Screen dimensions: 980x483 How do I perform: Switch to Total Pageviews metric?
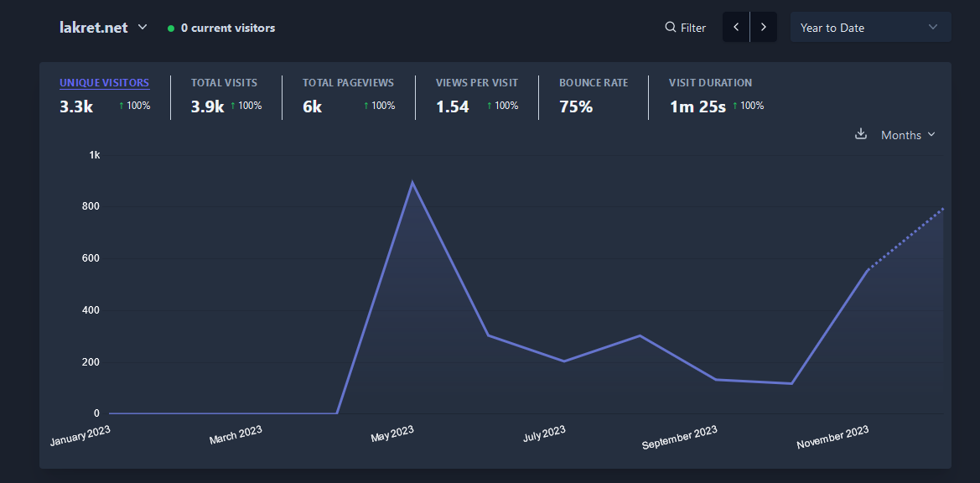(x=348, y=83)
